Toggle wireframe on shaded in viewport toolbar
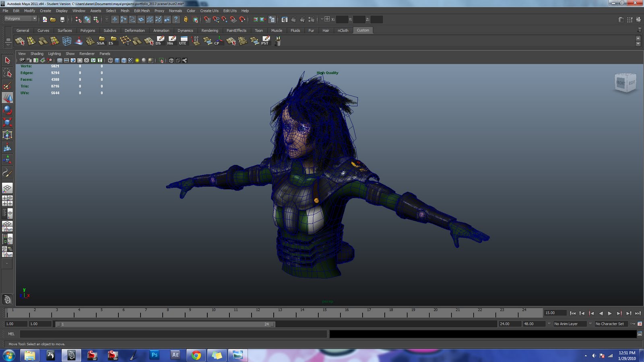Viewport: 644px width, 362px height. click(x=124, y=60)
